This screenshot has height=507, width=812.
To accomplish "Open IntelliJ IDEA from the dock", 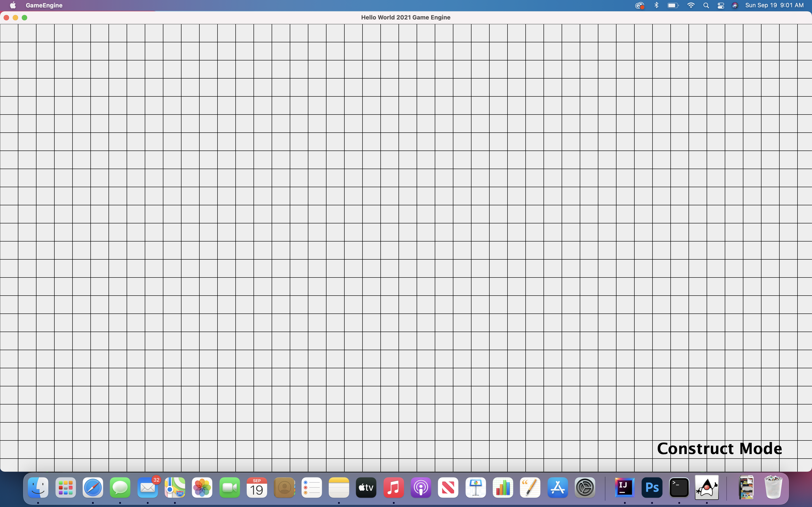I will (x=624, y=487).
